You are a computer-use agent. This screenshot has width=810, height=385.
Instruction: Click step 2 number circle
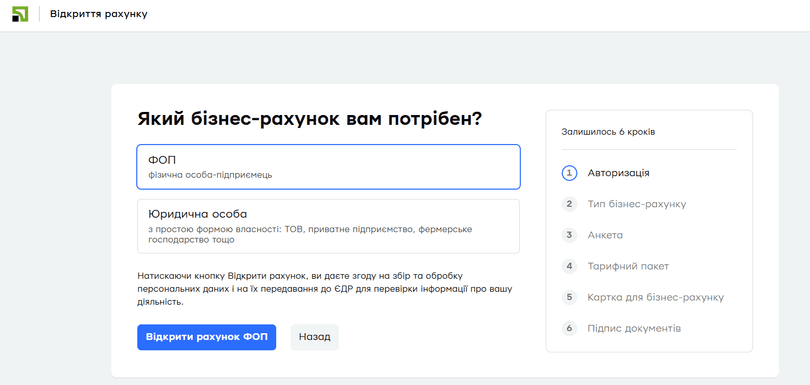point(569,204)
